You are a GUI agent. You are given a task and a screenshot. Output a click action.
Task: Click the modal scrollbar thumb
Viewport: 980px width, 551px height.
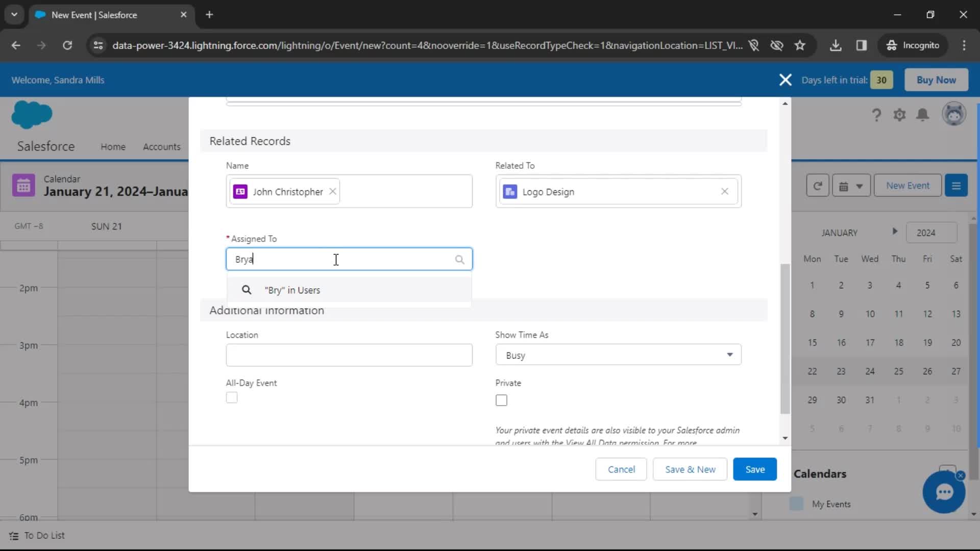pyautogui.click(x=785, y=339)
